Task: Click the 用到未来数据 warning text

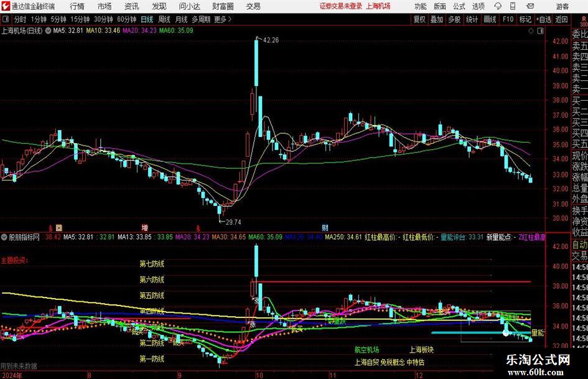Action: [x=19, y=366]
